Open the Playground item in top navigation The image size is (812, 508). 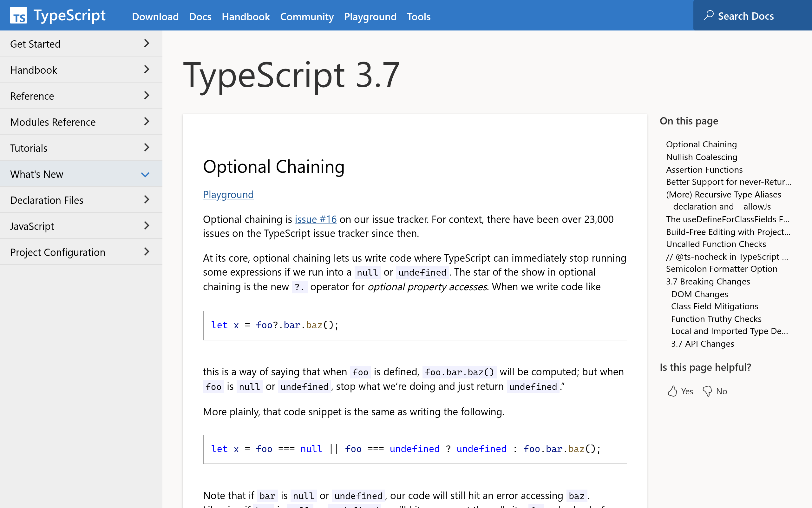click(370, 17)
